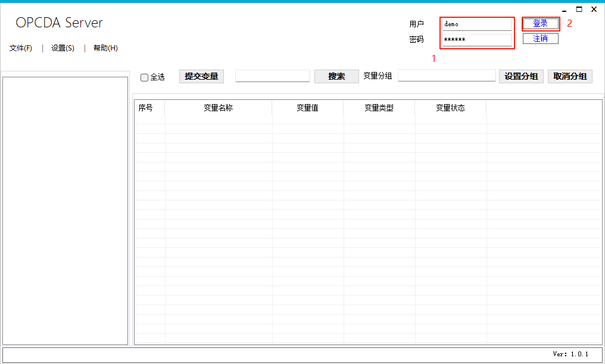Focus the 密码 password field

tap(476, 40)
